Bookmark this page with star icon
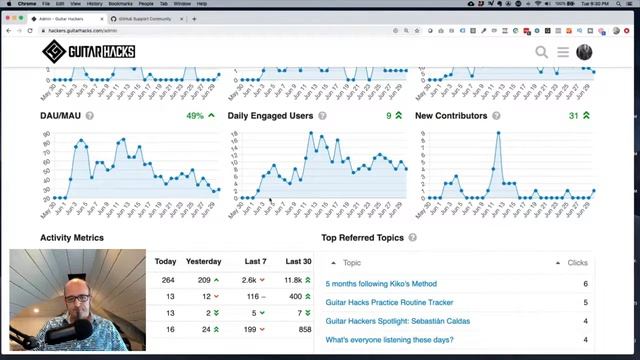The width and height of the screenshot is (640, 360). [417, 31]
